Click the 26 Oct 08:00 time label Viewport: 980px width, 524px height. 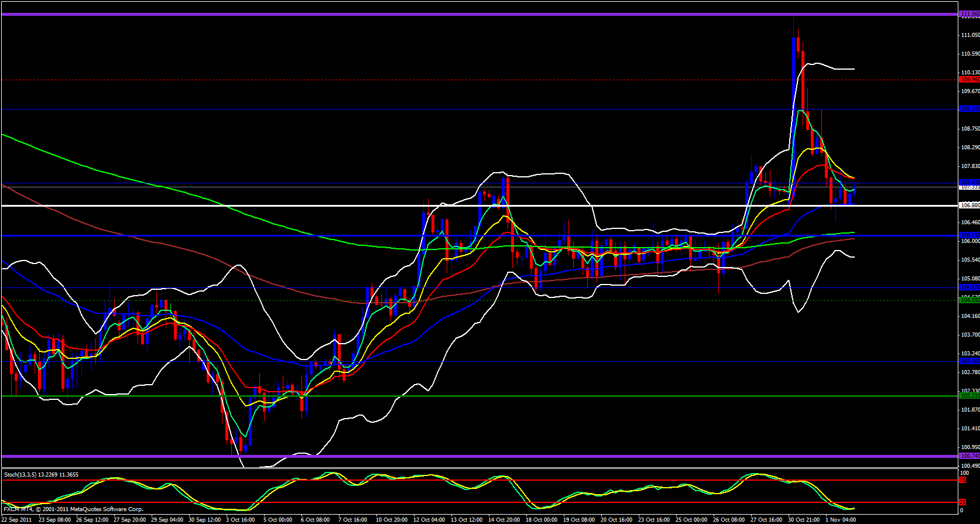pos(729,520)
